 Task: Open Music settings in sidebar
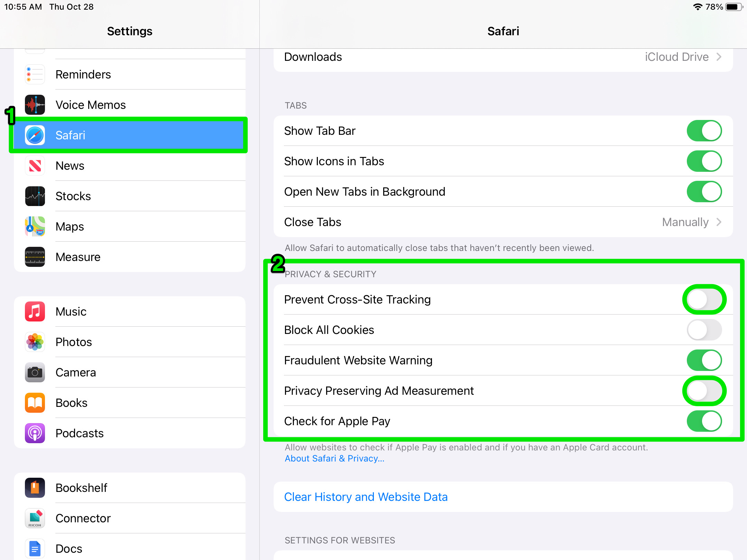[130, 311]
